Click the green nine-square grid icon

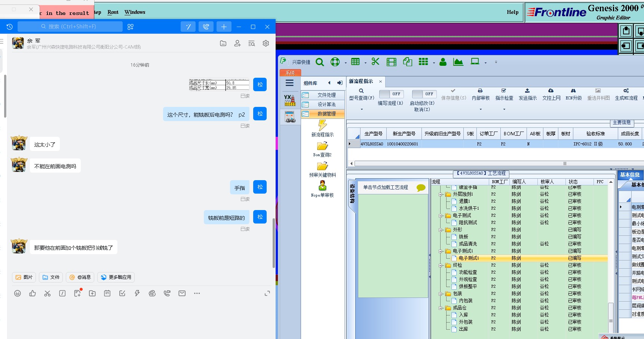point(423,62)
